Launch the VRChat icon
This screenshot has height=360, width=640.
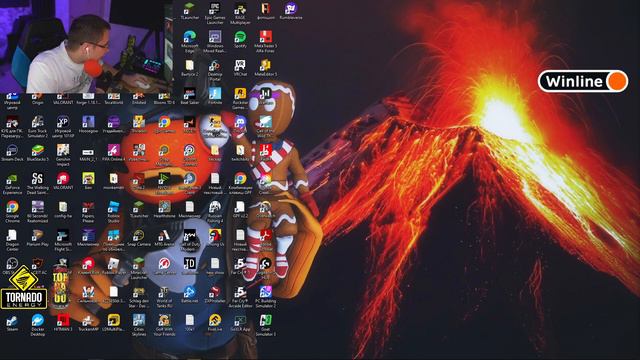click(240, 68)
